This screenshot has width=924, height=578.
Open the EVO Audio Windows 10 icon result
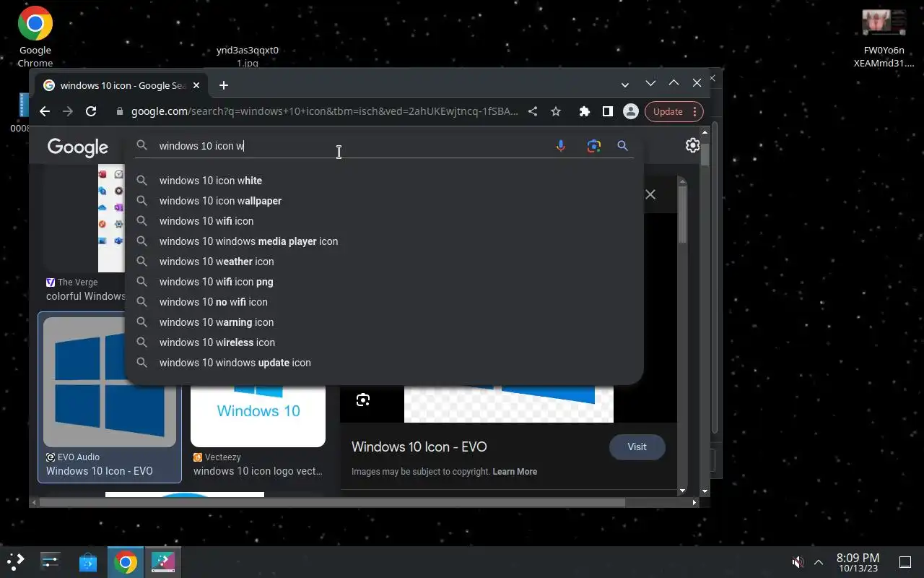(x=110, y=397)
